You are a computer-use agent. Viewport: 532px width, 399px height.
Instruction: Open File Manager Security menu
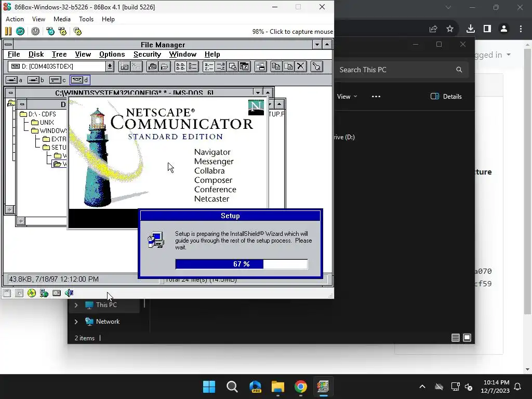[x=147, y=54]
